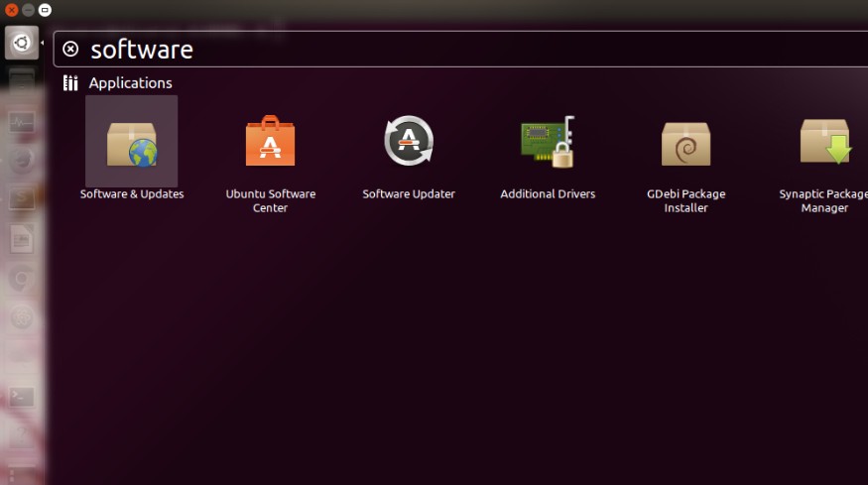Click the 'GDebi Package Installer' label text

[685, 201]
